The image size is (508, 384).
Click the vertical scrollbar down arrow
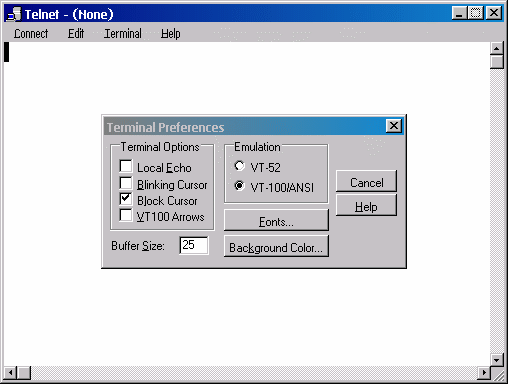497,360
